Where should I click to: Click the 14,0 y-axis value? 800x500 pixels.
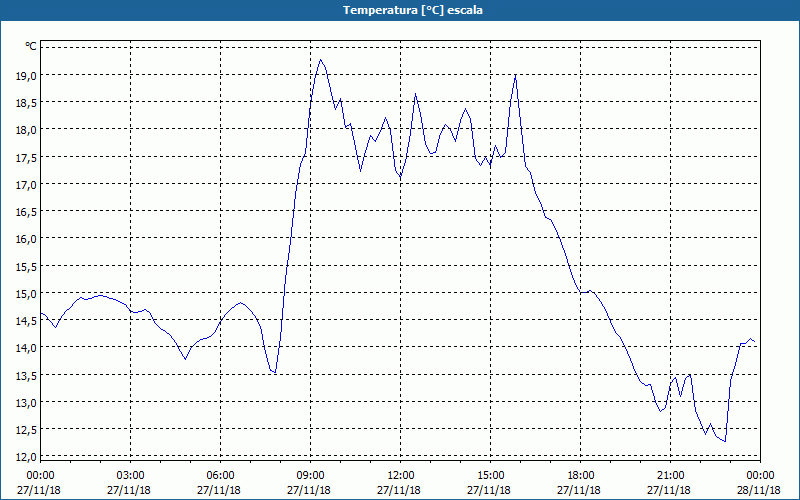[27, 347]
